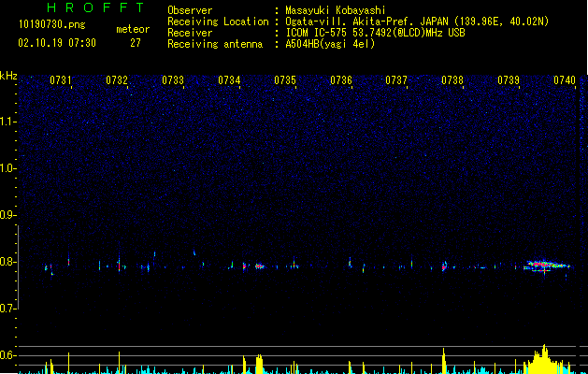
Task: Click the 0737 time marker
Action: point(396,80)
